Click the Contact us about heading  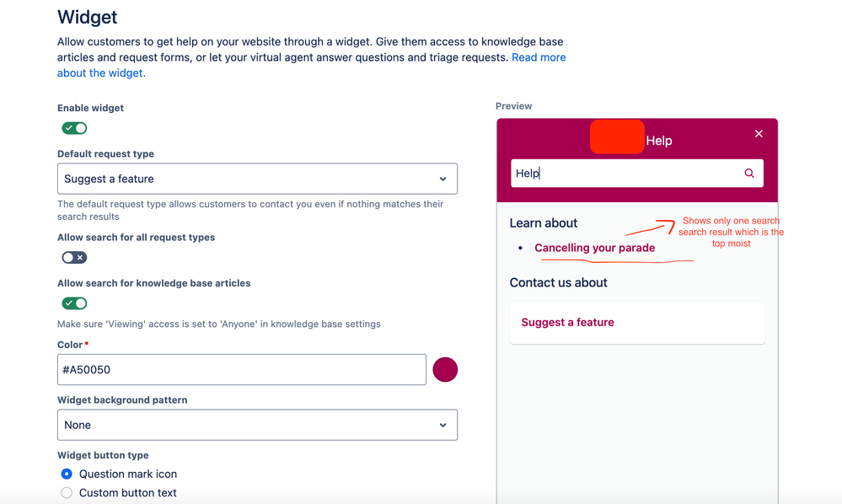(x=559, y=283)
